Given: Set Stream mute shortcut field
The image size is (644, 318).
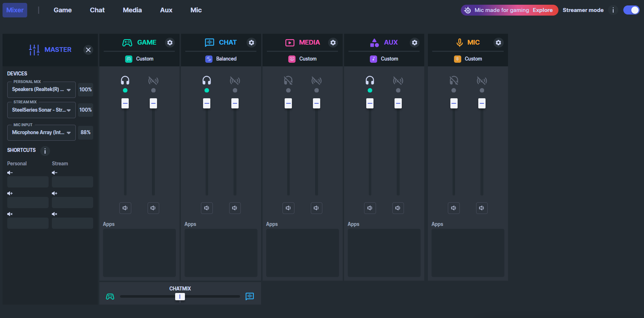Looking at the screenshot, I should point(73,223).
